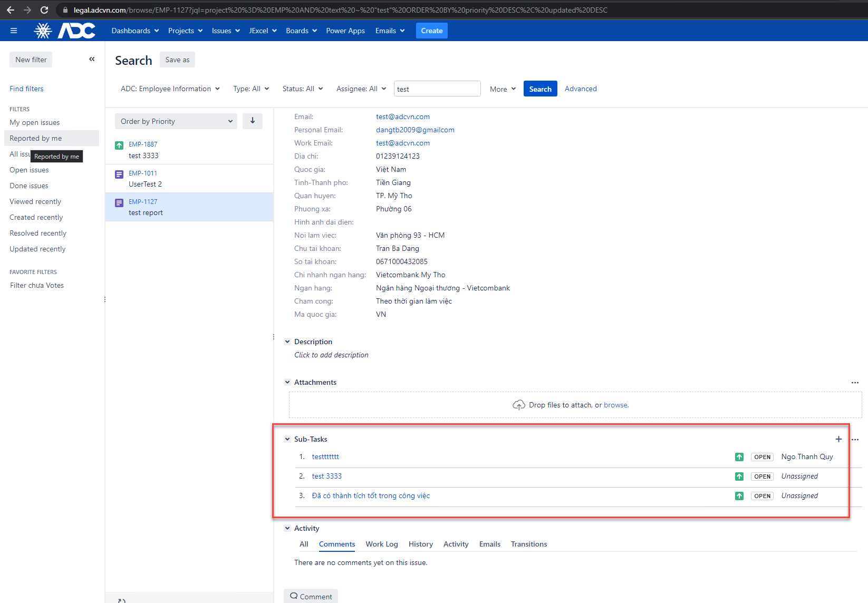This screenshot has height=603, width=868.
Task: Click the priority up-arrow icon of EMP-1887
Action: click(x=118, y=144)
